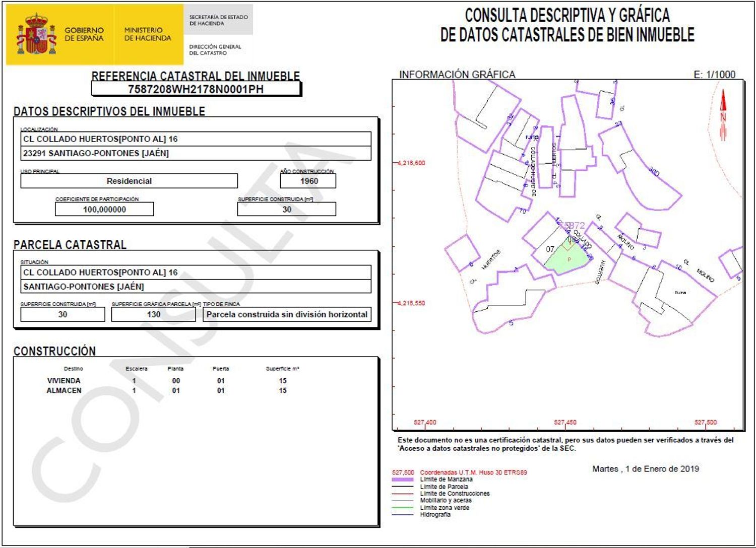Click the Coordenadas U.T.M. Huso 30 ETRS89 text
756x548 pixels.
(x=473, y=472)
